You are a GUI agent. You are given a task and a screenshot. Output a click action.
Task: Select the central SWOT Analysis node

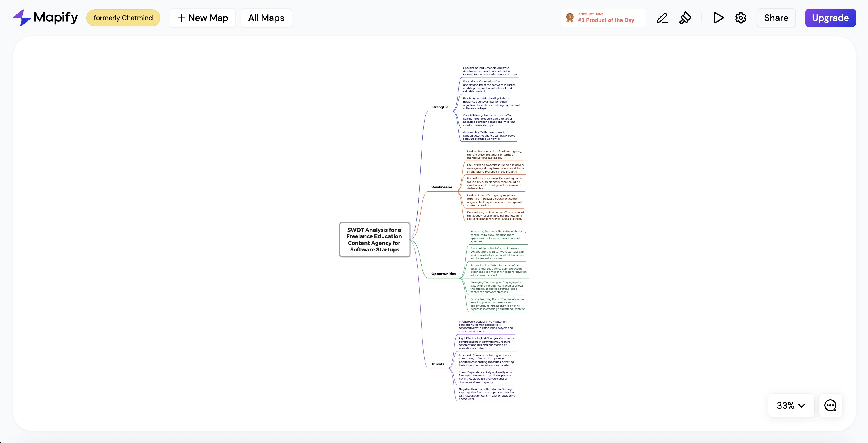pos(374,240)
